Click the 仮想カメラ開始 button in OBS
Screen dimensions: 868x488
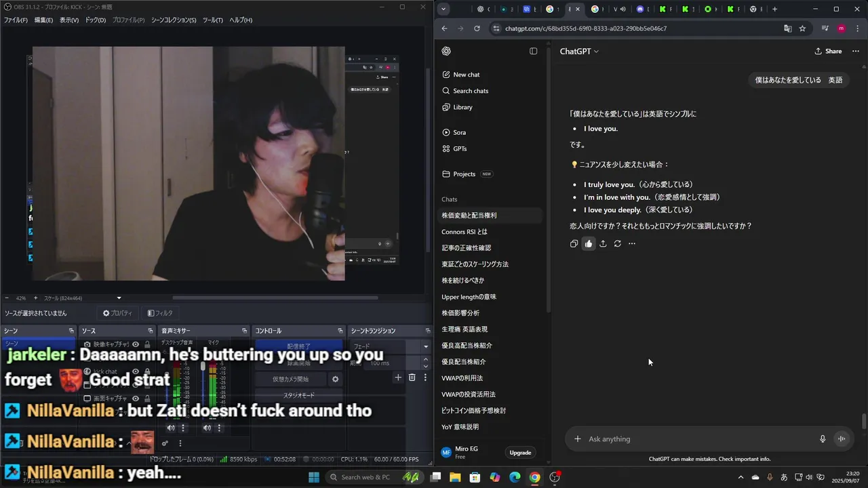pos(291,380)
